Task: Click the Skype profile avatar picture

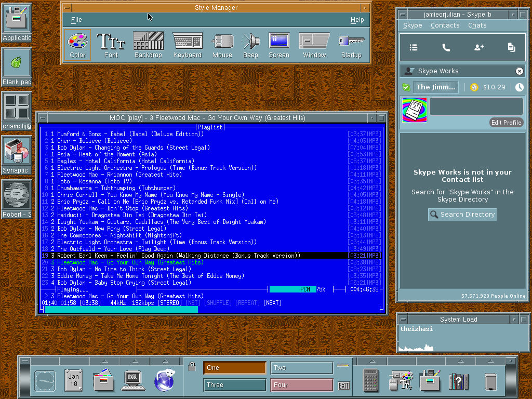Action: [x=414, y=110]
